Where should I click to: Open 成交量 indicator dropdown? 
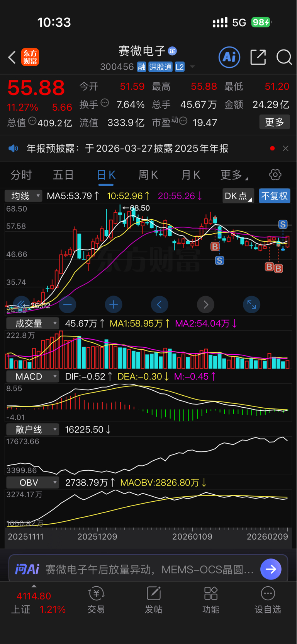(32, 323)
